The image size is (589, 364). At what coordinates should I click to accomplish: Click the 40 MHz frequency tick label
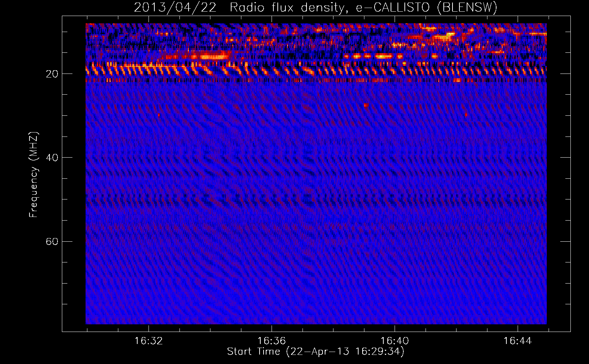coord(52,158)
